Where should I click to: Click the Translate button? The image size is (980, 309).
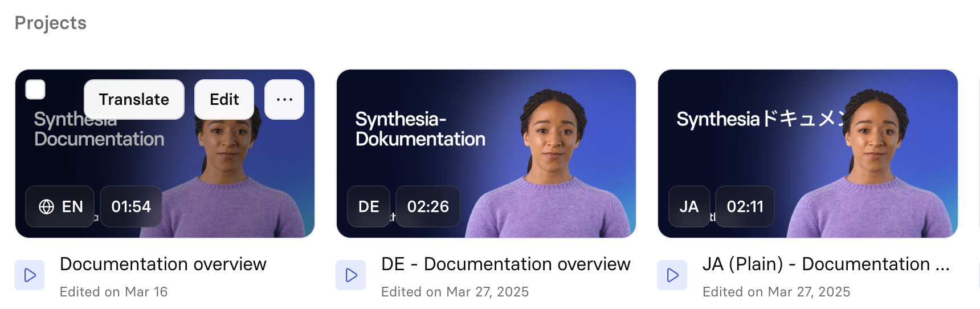[134, 99]
